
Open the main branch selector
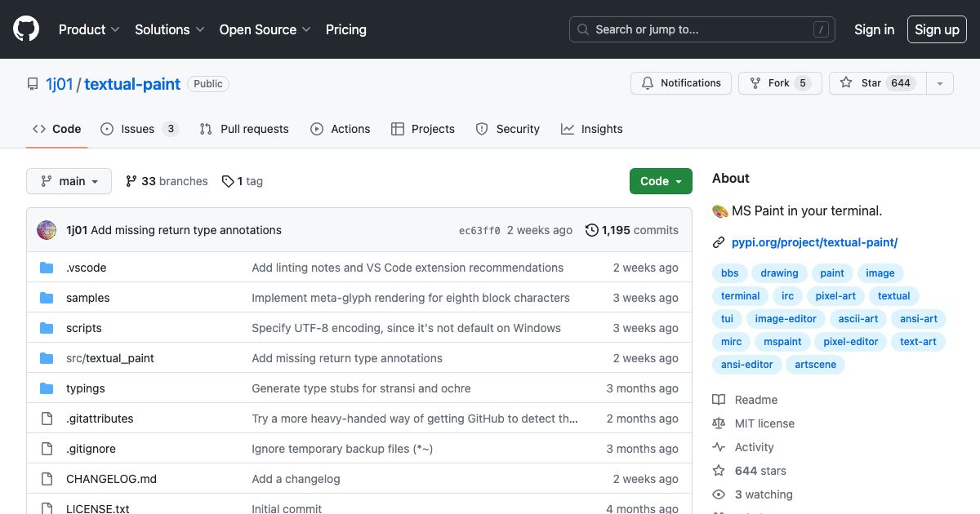69,181
